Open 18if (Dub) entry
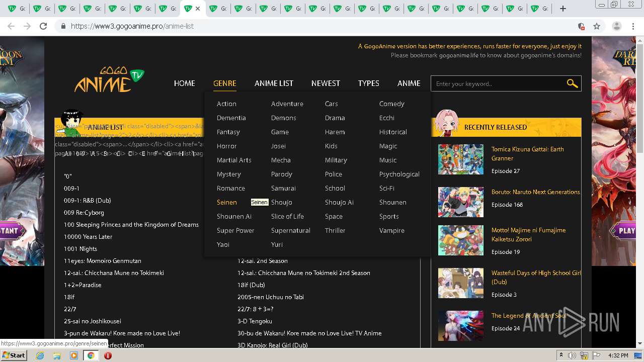 tap(251, 285)
